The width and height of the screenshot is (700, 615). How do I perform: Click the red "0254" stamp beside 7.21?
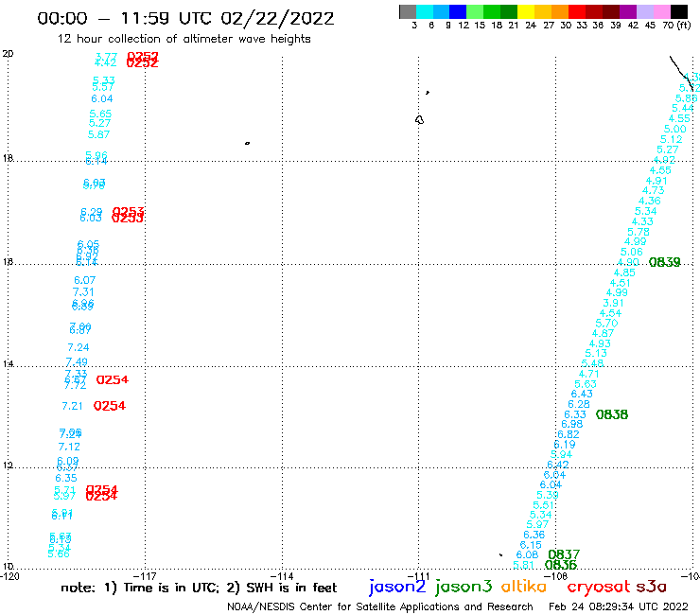[x=110, y=406]
